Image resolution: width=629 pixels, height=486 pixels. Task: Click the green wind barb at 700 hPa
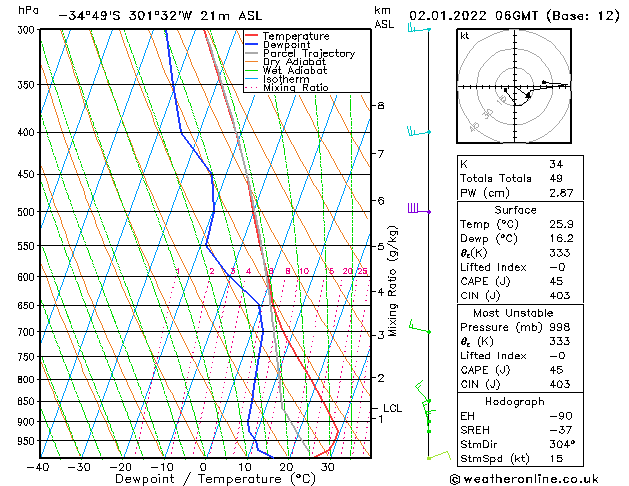click(420, 326)
